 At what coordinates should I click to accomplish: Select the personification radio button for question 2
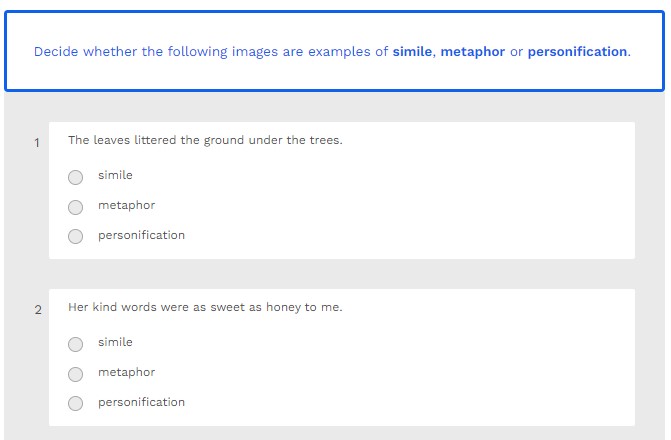[x=76, y=404]
